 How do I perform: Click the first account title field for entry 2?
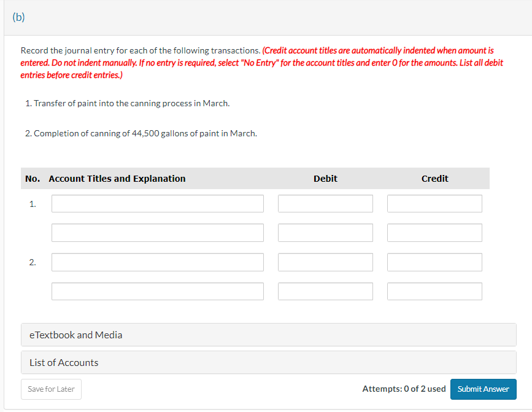158,262
